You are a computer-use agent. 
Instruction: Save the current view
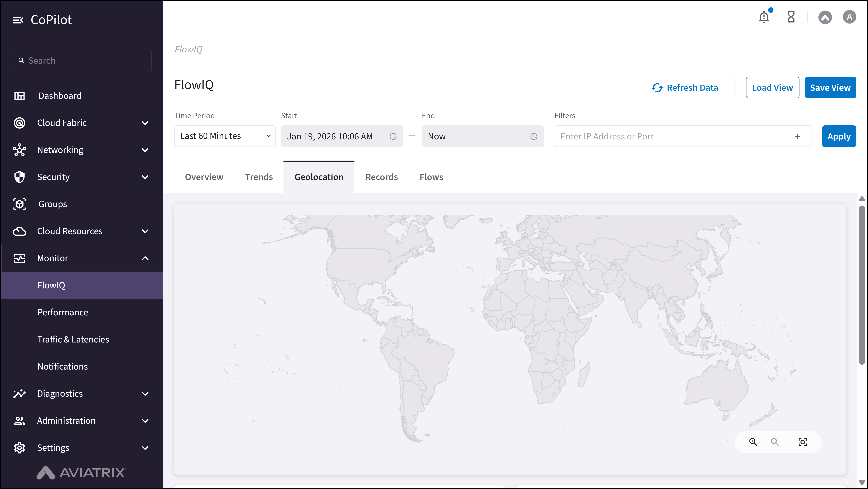(x=830, y=87)
